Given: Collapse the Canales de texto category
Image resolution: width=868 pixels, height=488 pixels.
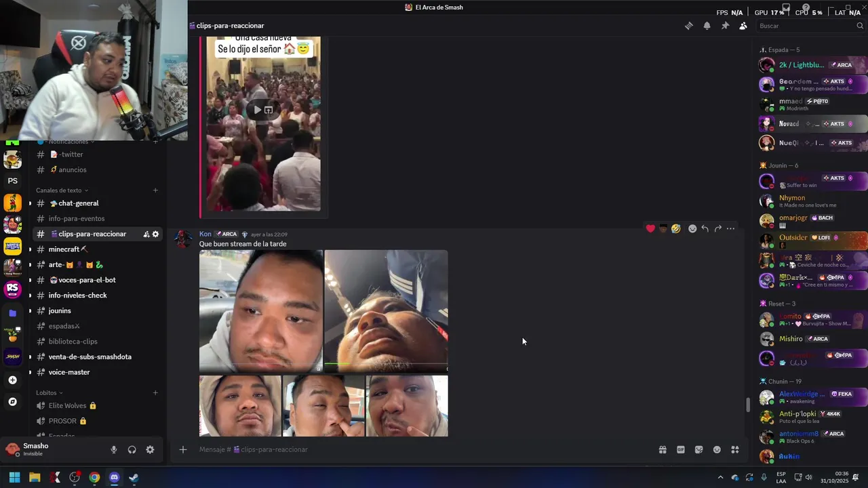Looking at the screenshot, I should (62, 190).
